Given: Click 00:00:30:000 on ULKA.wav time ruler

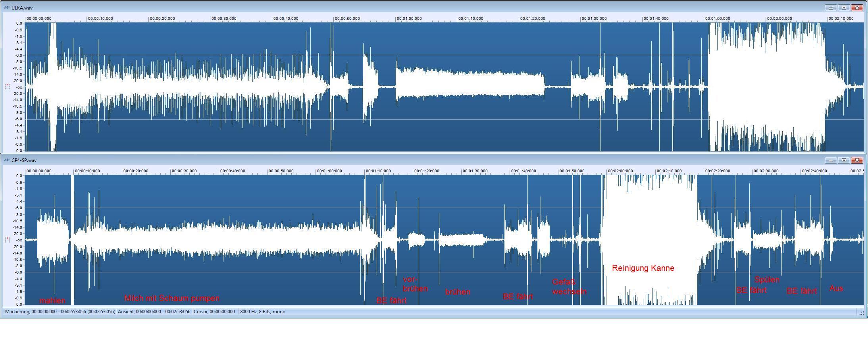Looking at the screenshot, I should click(224, 19).
